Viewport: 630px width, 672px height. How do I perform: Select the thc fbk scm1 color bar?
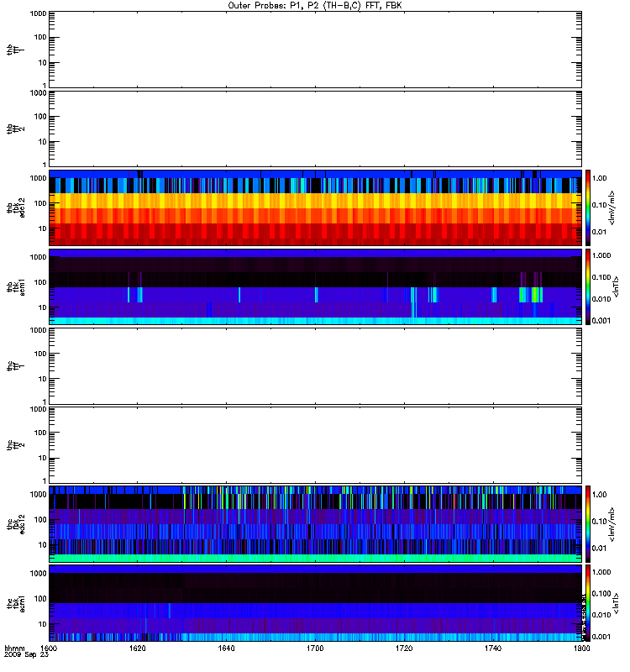(x=588, y=603)
